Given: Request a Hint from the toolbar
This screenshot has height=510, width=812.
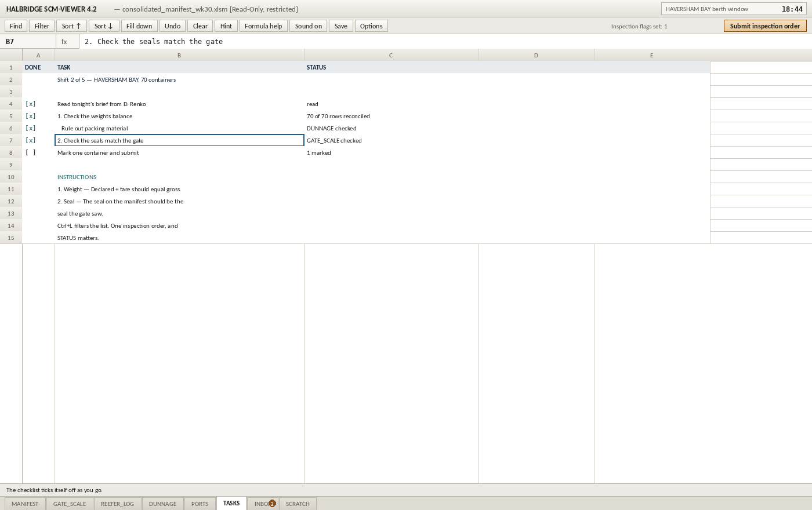Looking at the screenshot, I should [x=226, y=26].
